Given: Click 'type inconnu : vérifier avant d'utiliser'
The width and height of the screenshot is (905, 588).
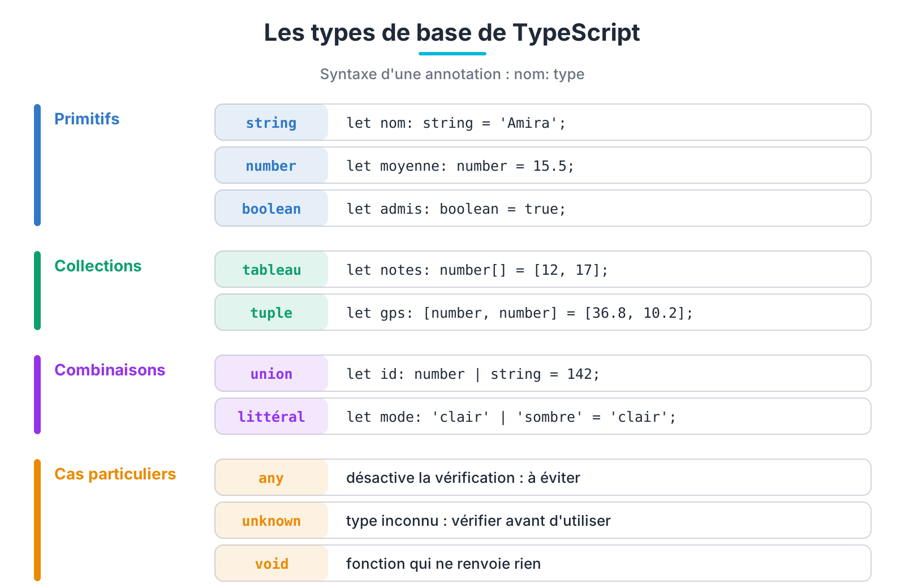Looking at the screenshot, I should click(x=479, y=521).
